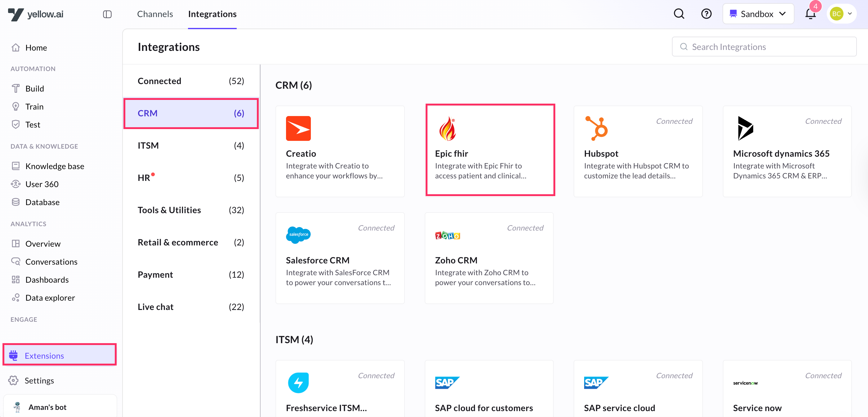Switch to the Channels tab
This screenshot has width=868, height=417.
[155, 14]
